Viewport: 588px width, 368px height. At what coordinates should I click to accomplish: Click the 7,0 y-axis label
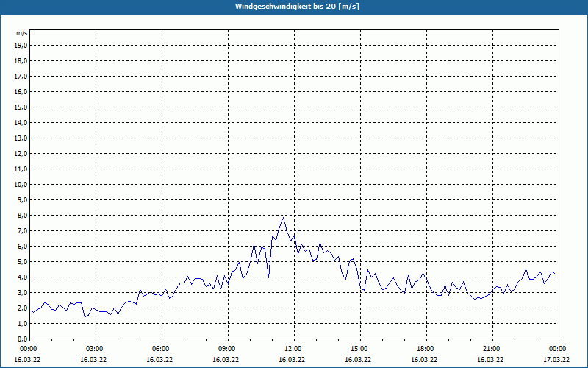(22, 231)
